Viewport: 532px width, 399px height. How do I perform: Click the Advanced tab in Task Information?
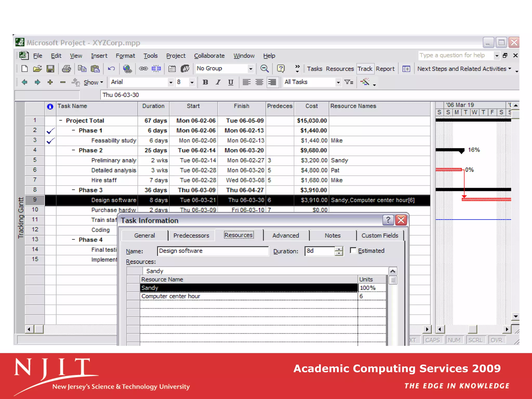click(286, 235)
